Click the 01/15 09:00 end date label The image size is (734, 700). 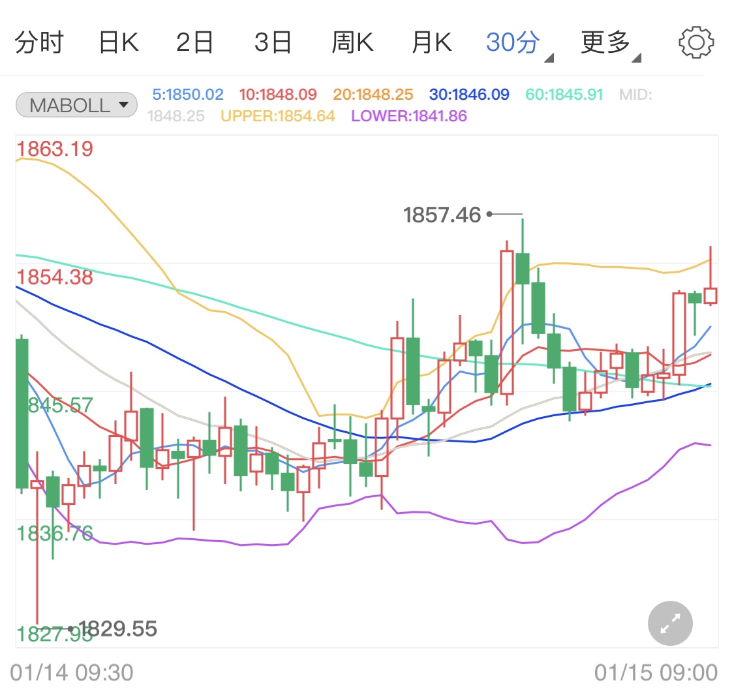656,673
